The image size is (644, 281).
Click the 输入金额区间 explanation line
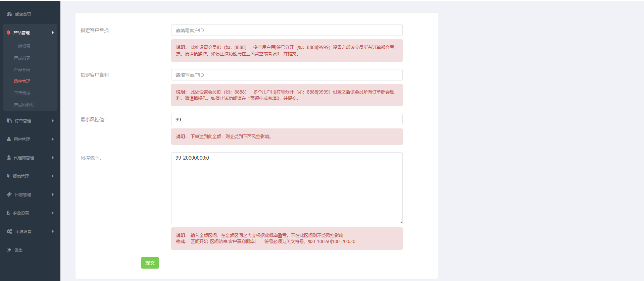[x=260, y=236]
